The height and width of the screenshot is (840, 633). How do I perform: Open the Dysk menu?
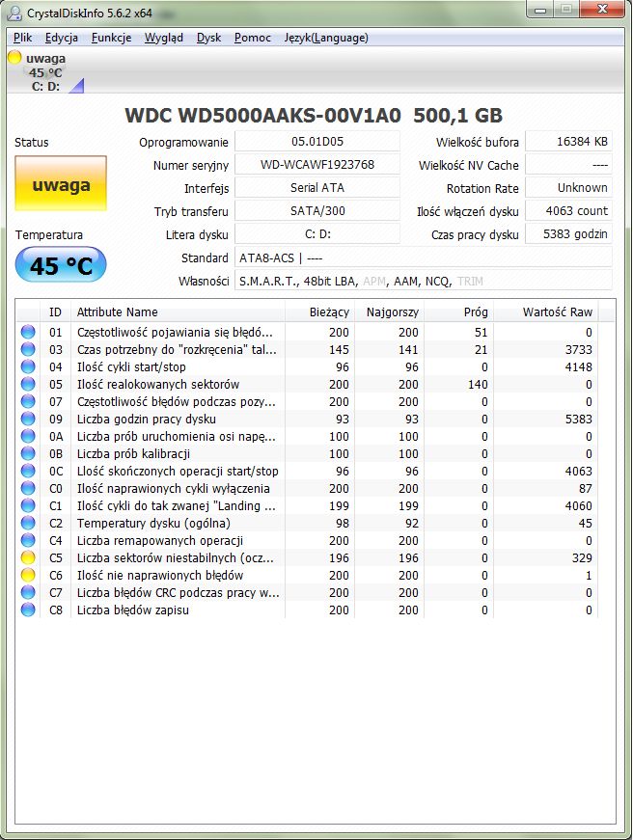pos(208,38)
